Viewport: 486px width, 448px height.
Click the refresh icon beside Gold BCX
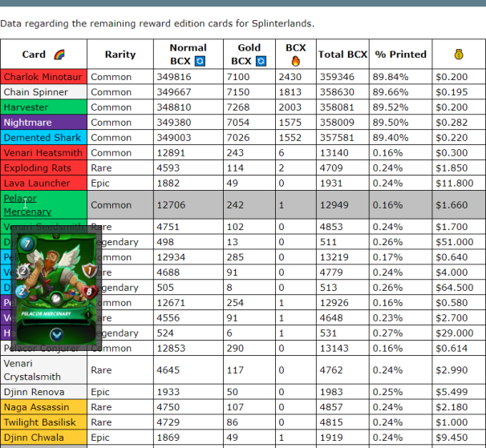tap(261, 61)
